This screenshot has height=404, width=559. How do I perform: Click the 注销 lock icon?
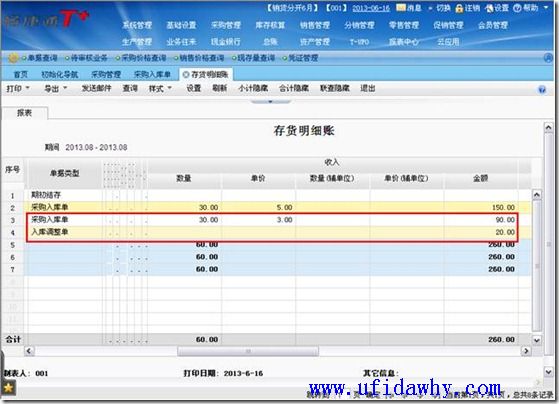tap(459, 8)
